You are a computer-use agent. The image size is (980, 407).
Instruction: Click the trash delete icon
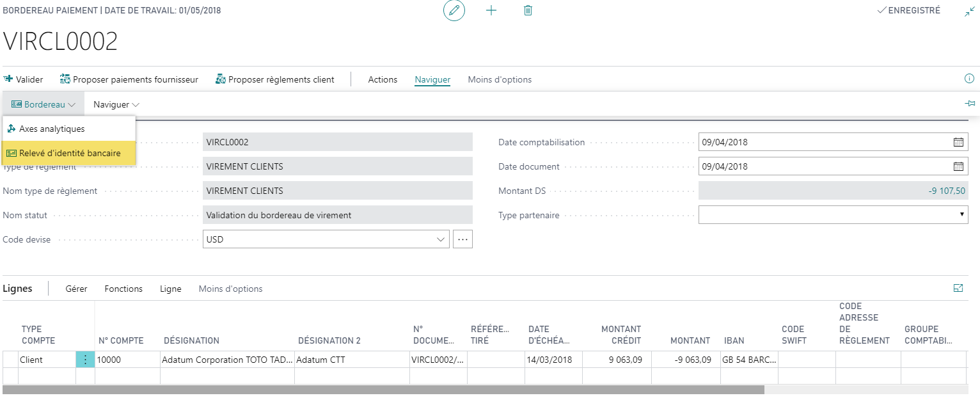[x=528, y=11]
